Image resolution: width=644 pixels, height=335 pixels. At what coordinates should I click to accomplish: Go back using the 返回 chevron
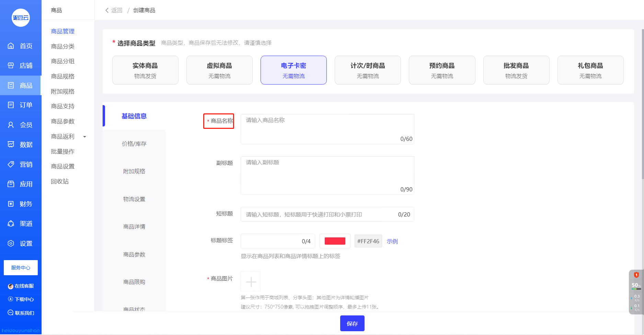[x=107, y=10]
